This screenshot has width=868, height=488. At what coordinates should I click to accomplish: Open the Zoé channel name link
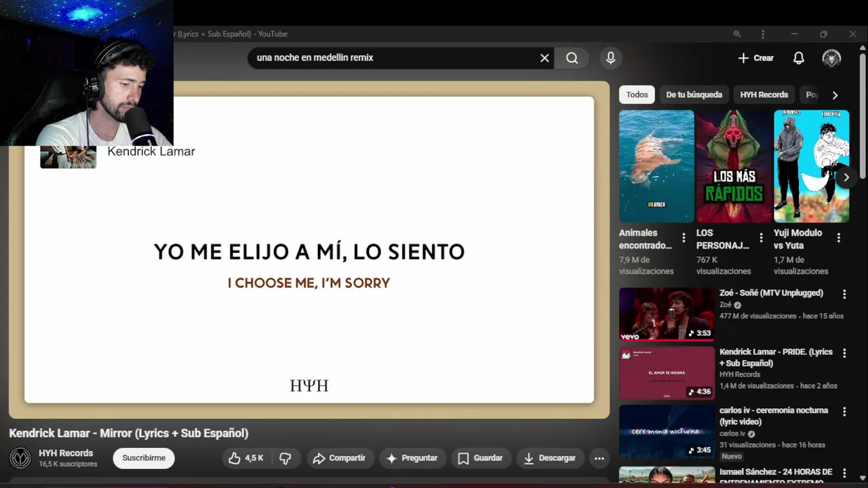(x=726, y=305)
